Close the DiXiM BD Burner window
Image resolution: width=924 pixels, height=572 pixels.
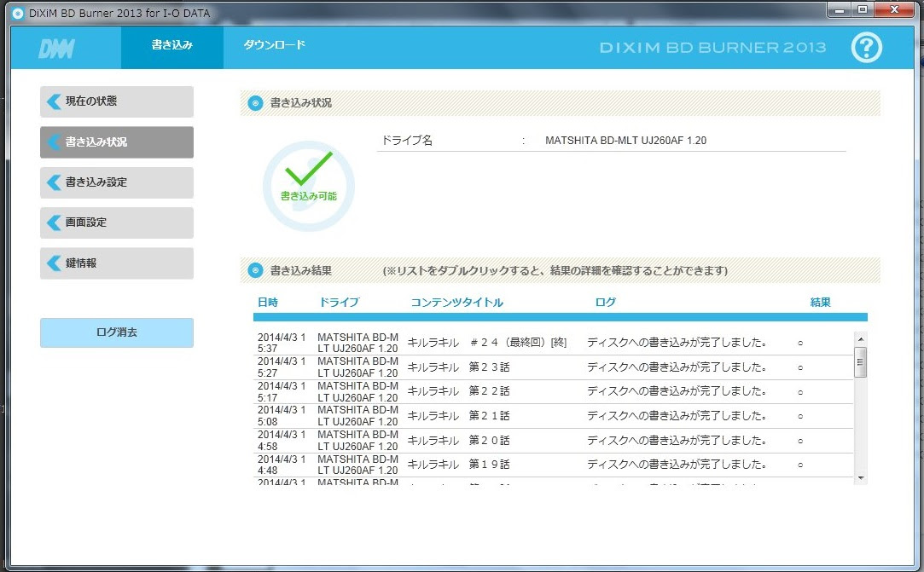[x=894, y=10]
